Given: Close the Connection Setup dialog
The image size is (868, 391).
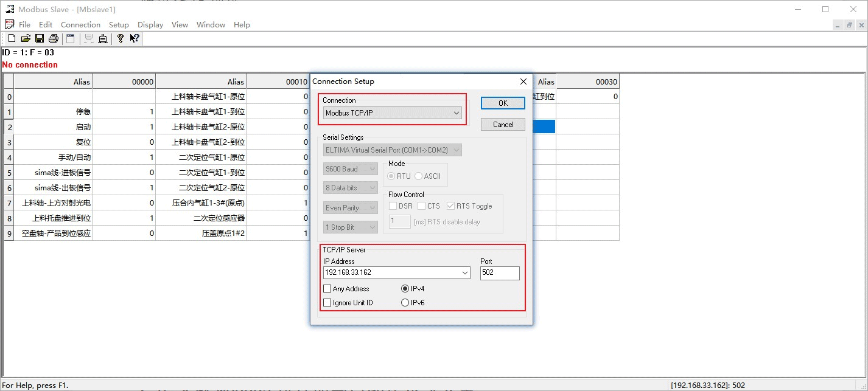Looking at the screenshot, I should click(x=523, y=81).
